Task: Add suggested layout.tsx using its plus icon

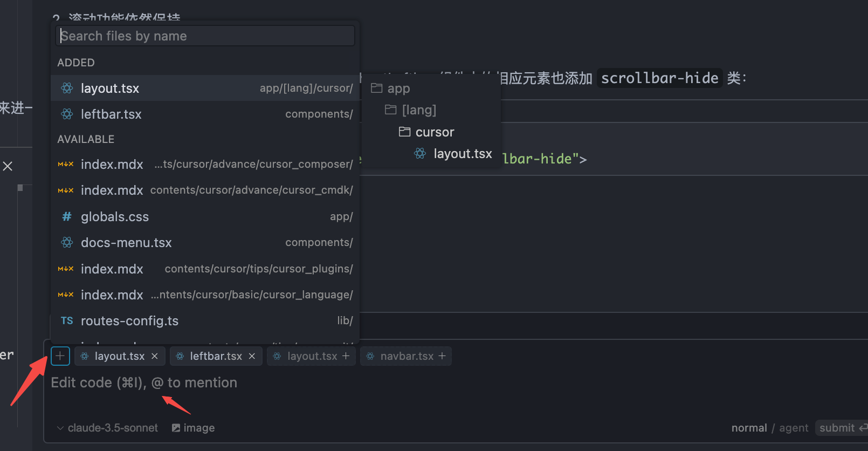Action: point(346,356)
